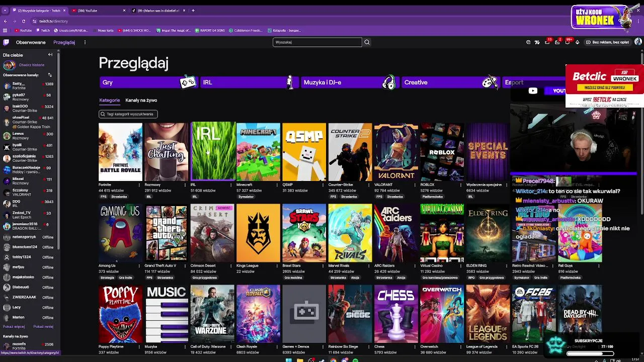Viewport: 644px width, 362px height.
Task: Open the Just Chatting cover
Action: pos(166,151)
